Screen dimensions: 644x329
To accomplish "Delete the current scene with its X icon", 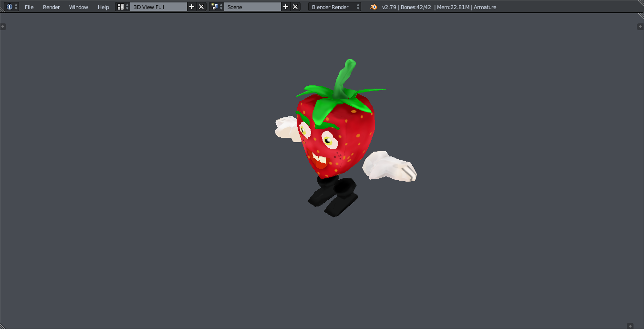I will [295, 7].
